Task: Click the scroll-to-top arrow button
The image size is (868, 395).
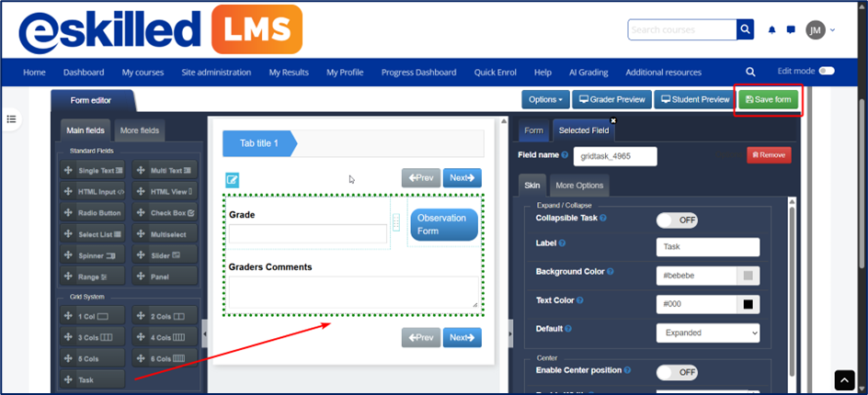Action: point(845,379)
